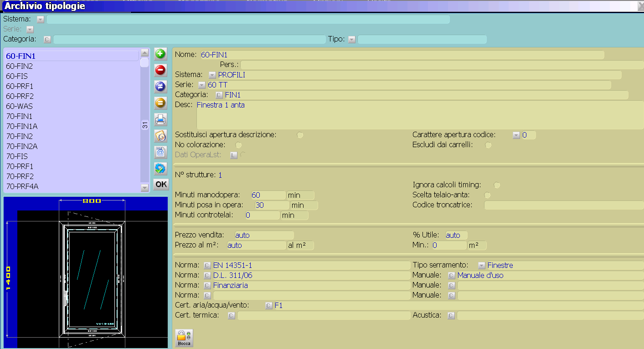This screenshot has width=644, height=349.
Task: Select 70-FIN2A in the typology list
Action: coord(72,146)
